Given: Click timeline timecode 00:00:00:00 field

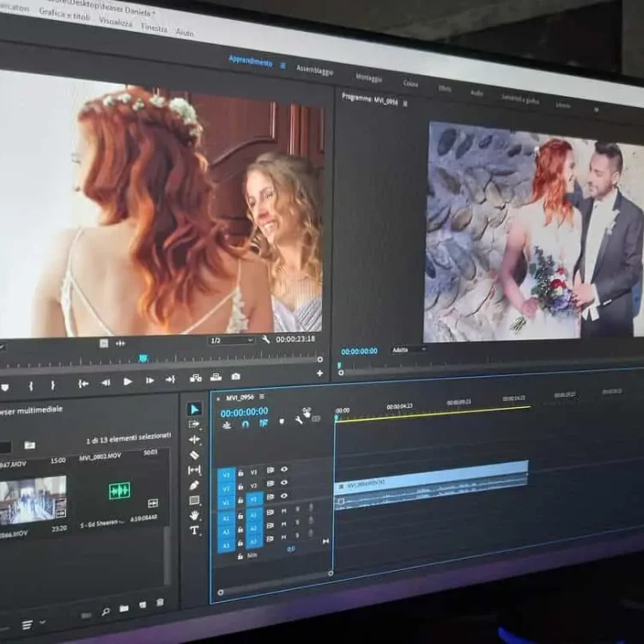Looking at the screenshot, I should pos(244,412).
